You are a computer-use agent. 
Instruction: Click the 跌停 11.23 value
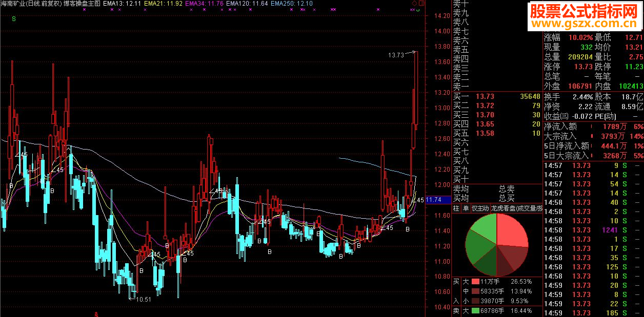click(634, 67)
